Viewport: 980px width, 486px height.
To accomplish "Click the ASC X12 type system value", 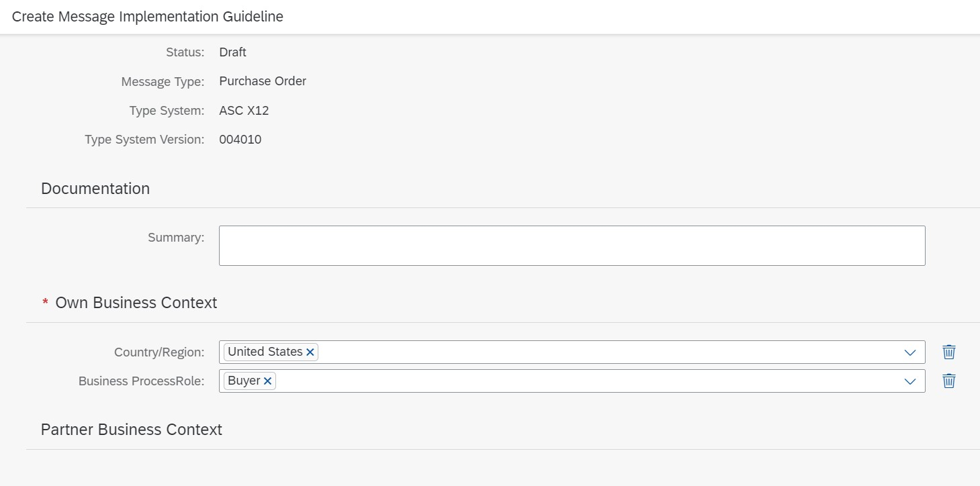I will click(x=244, y=111).
